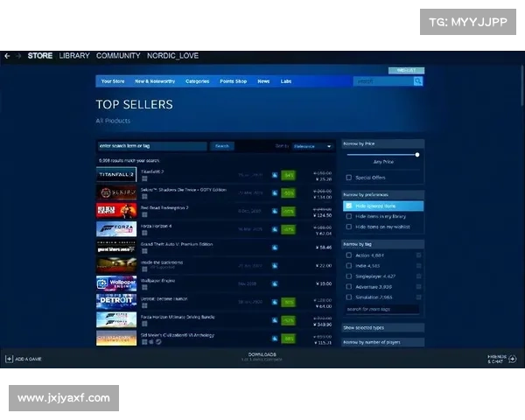Click the Search button next to term field
This screenshot has height=420, width=525.
[x=222, y=146]
